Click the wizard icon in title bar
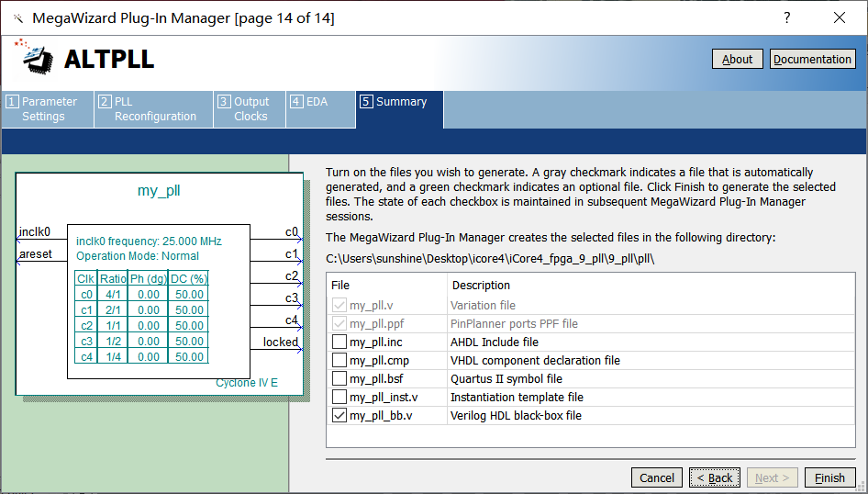The height and width of the screenshot is (494, 868). pyautogui.click(x=17, y=18)
